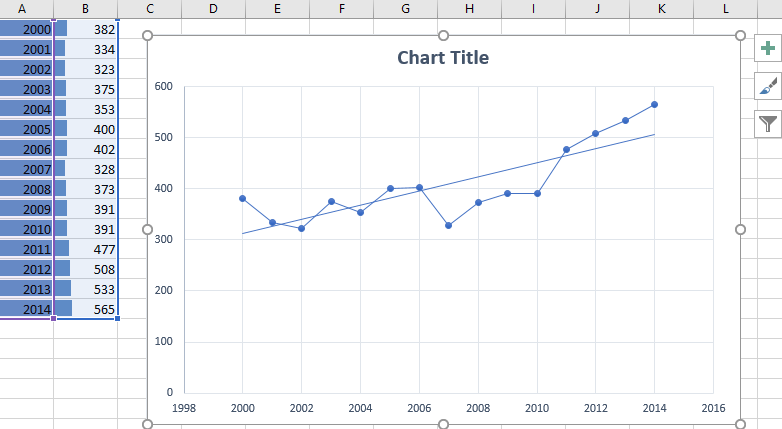
Task: Click cell containing year 2002
Action: pyautogui.click(x=26, y=69)
